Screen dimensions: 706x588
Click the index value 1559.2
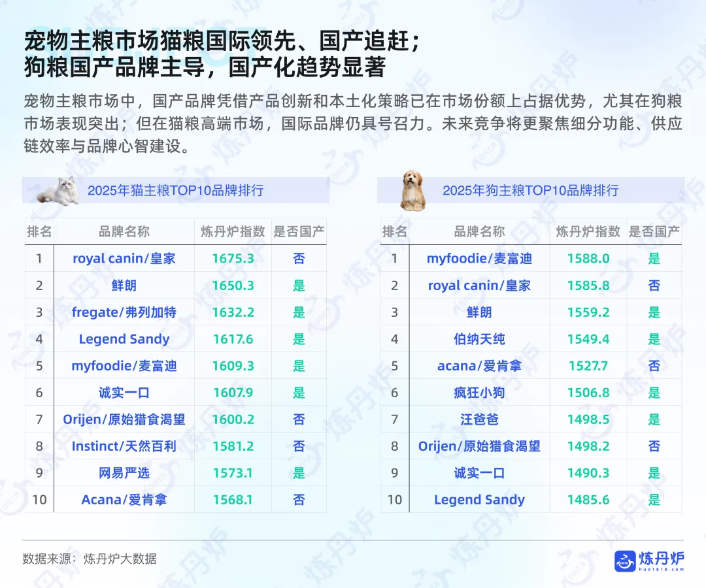pos(588,312)
